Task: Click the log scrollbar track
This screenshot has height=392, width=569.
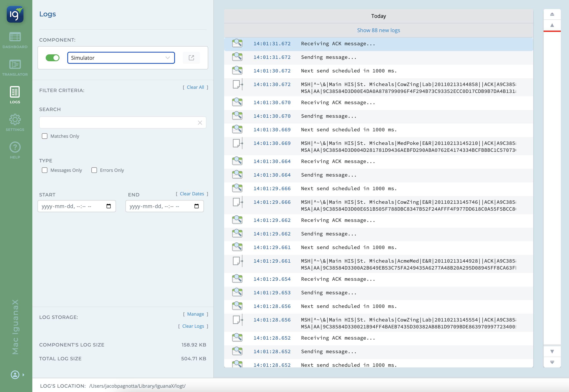Action: (x=552, y=188)
